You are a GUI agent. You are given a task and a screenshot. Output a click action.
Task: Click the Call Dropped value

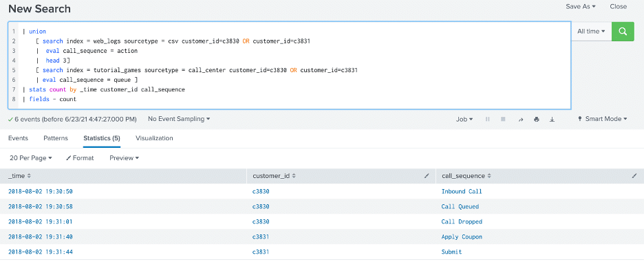(x=462, y=221)
